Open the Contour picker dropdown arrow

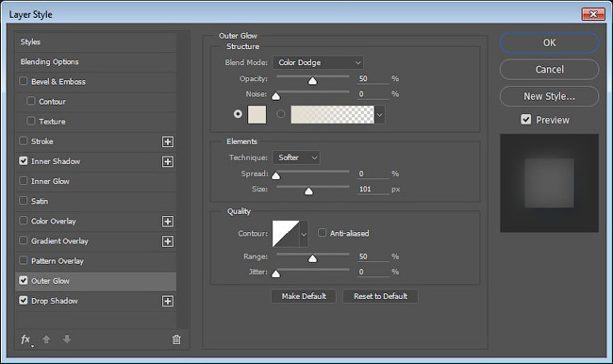tap(304, 234)
